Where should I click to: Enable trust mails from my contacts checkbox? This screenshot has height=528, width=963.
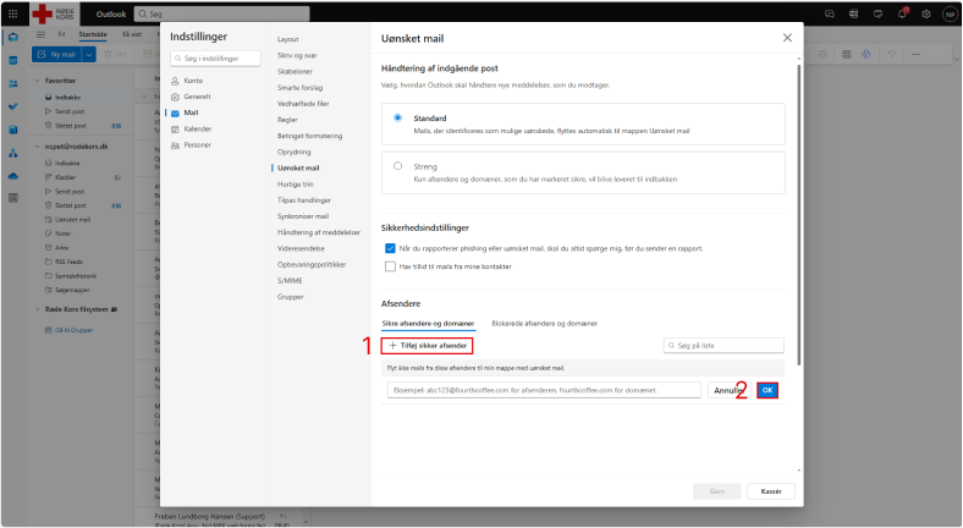(390, 266)
